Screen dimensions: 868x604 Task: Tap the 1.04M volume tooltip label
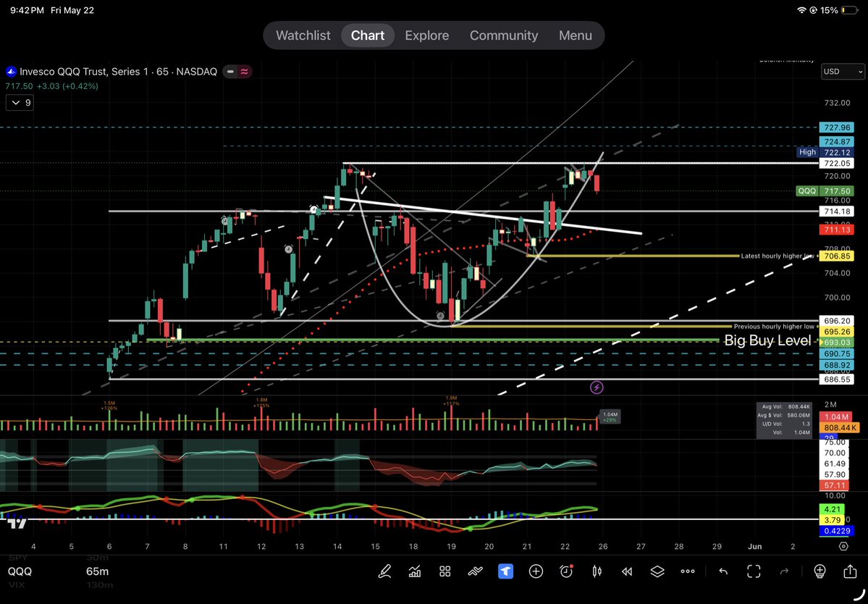610,417
